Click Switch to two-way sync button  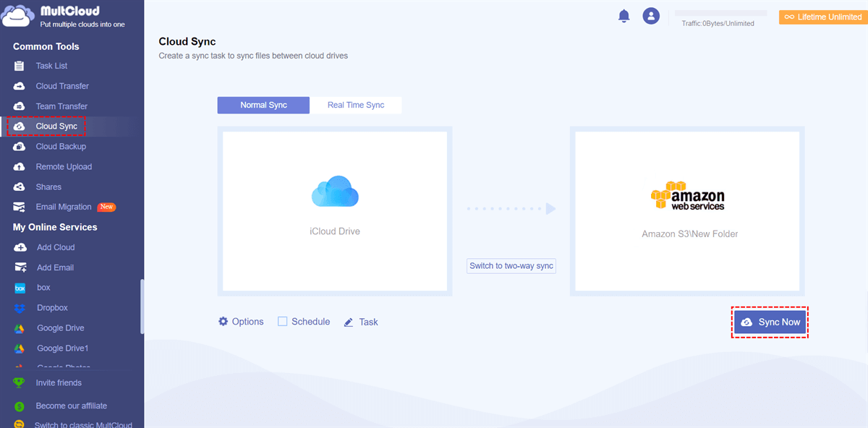click(x=511, y=266)
